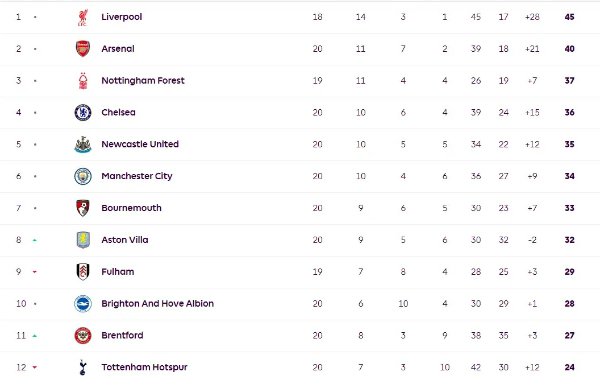Click the Liverpool club crest
Image resolution: width=600 pixels, height=380 pixels.
pyautogui.click(x=83, y=17)
